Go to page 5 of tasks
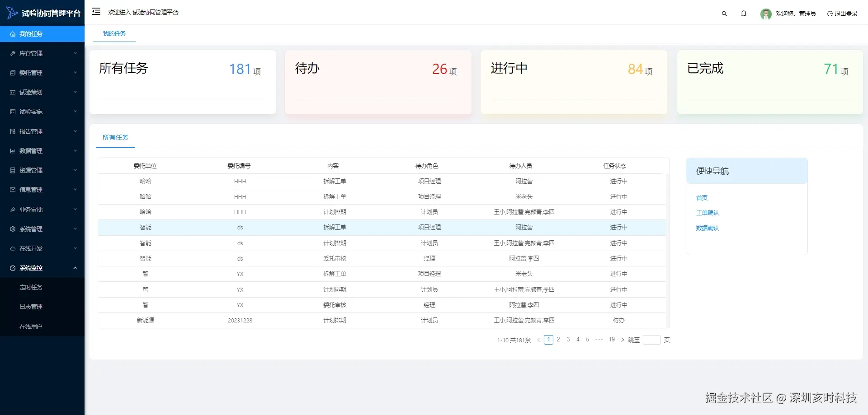Image resolution: width=868 pixels, height=415 pixels. (x=588, y=340)
